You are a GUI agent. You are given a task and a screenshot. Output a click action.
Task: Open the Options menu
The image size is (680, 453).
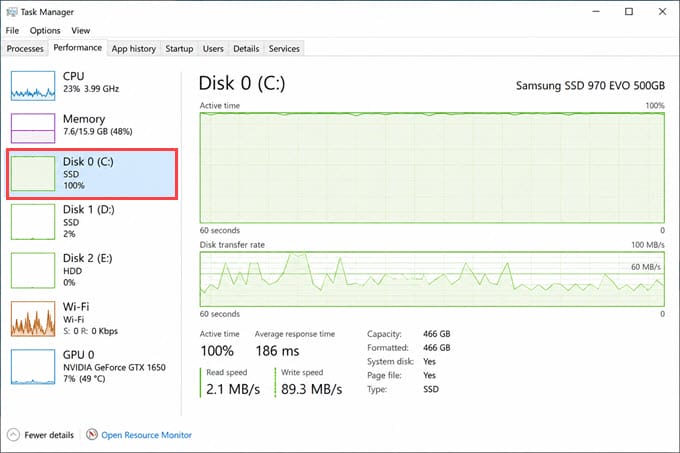coord(45,30)
